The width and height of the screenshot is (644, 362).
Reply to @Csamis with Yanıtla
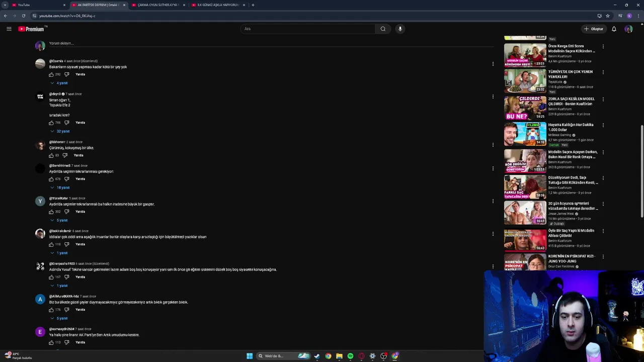pos(80,74)
